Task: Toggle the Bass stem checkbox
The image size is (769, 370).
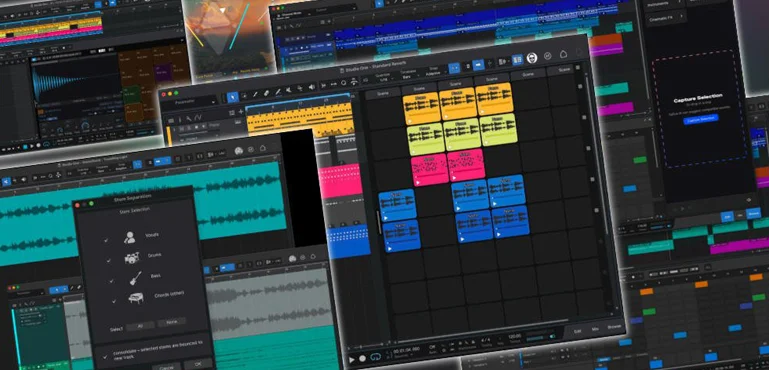Action: (111, 280)
